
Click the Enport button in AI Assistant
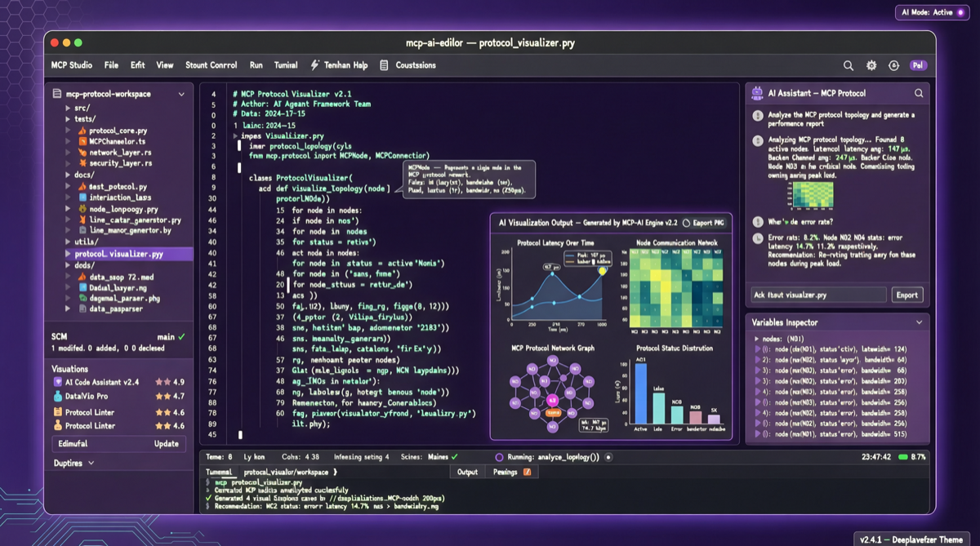click(x=906, y=295)
